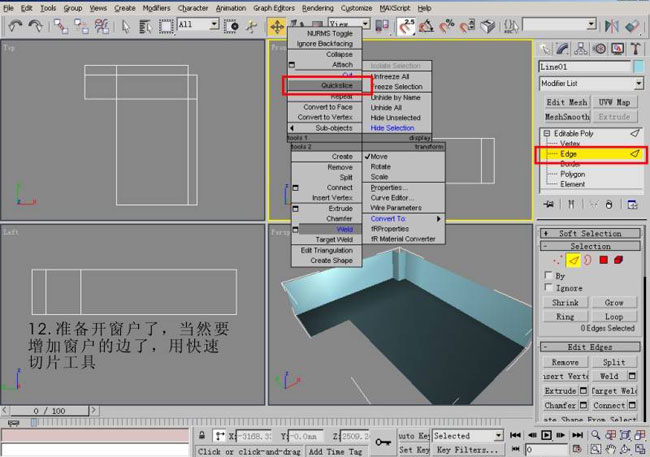Toggle the Window/Crossing selection icon
The width and height of the screenshot is (650, 457).
coord(231,27)
